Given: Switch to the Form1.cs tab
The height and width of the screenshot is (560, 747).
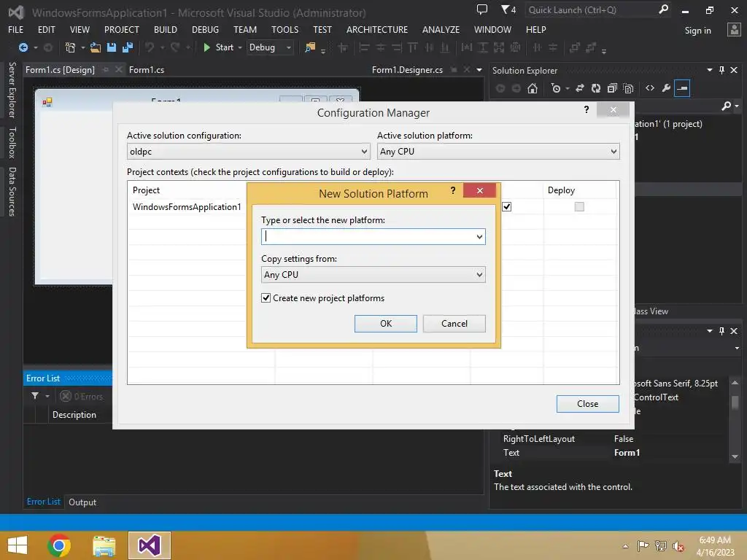Looking at the screenshot, I should [x=147, y=70].
